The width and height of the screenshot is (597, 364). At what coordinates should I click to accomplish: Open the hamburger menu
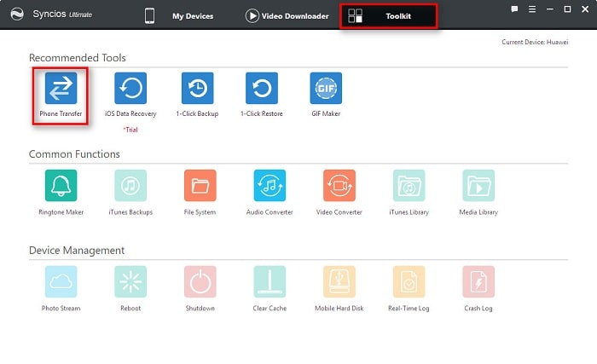532,9
